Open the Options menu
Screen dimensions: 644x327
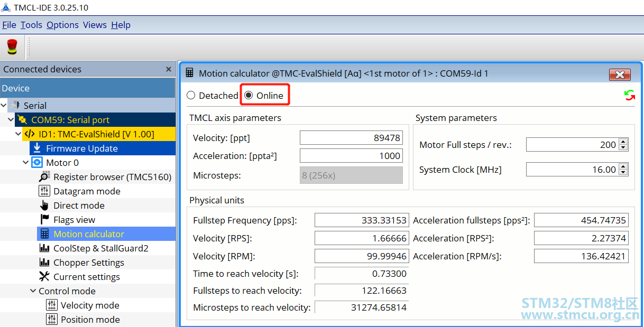[62, 25]
